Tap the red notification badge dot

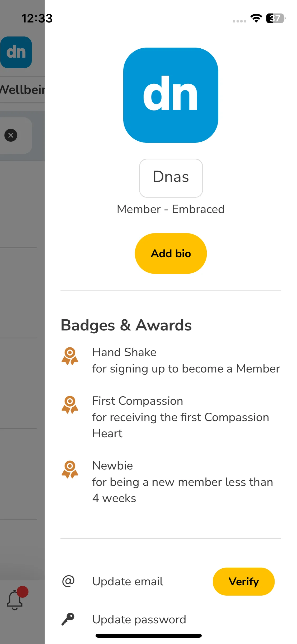(22, 592)
